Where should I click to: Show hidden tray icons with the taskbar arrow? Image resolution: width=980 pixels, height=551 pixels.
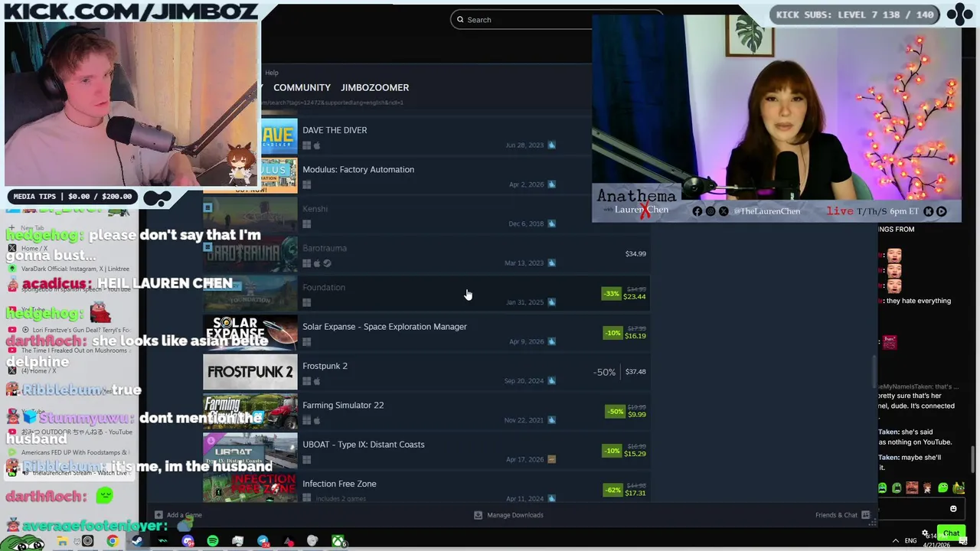896,541
